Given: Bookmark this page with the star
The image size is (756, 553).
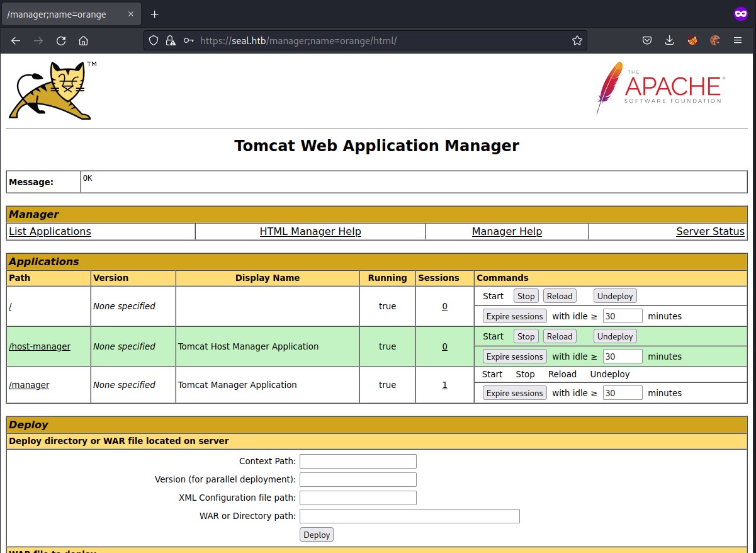Looking at the screenshot, I should (577, 40).
